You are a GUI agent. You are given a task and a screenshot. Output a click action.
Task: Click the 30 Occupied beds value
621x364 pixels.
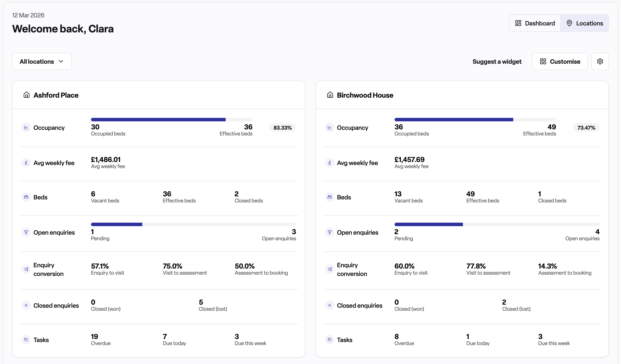[x=95, y=127]
